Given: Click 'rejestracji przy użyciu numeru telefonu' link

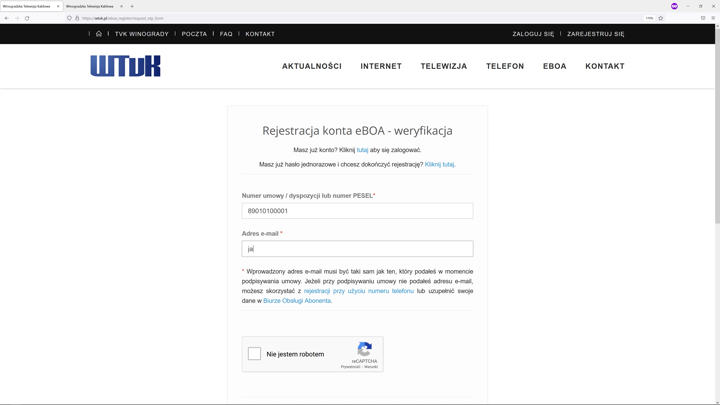Looking at the screenshot, I should 359,291.
